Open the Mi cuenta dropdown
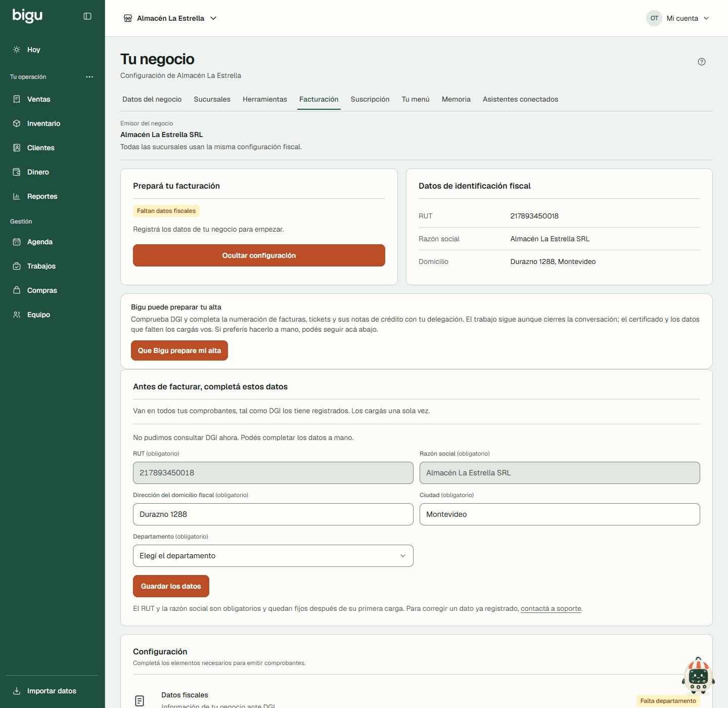The height and width of the screenshot is (708, 728). pyautogui.click(x=678, y=18)
